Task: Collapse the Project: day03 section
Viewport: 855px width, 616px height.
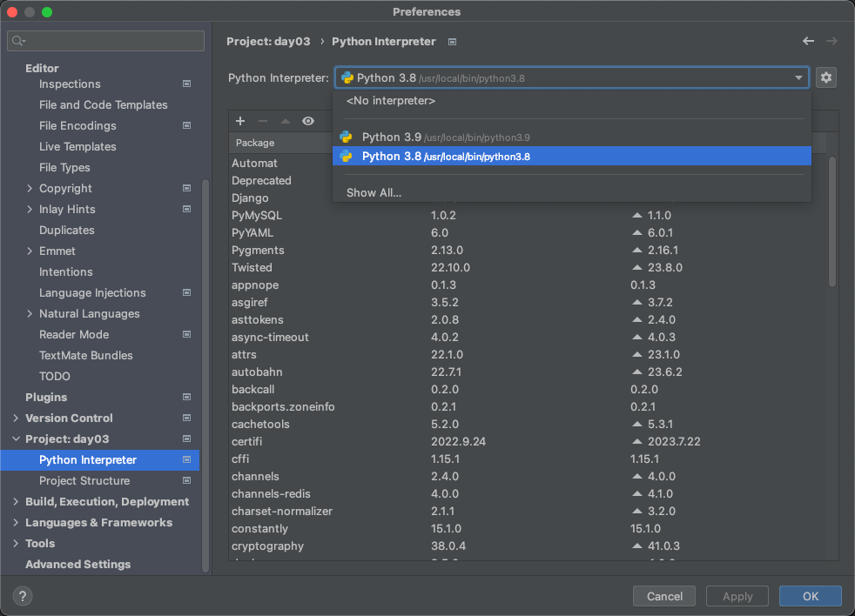Action: 16,439
